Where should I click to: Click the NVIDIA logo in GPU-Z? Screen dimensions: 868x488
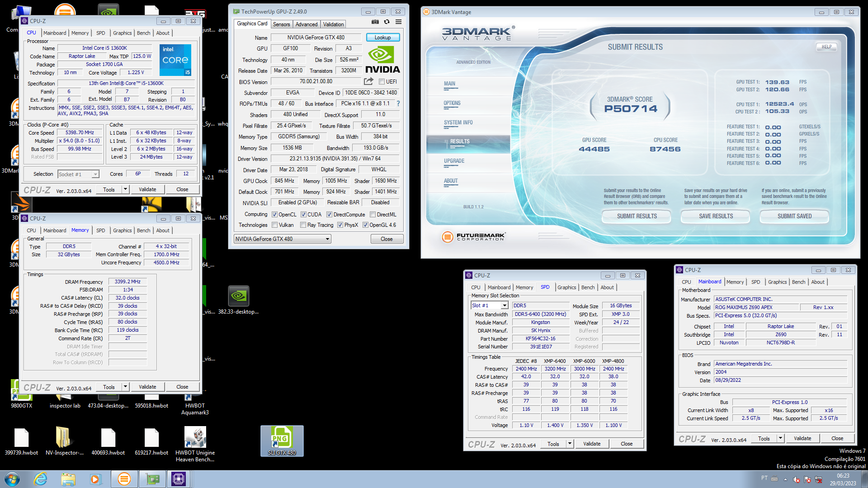tap(382, 61)
